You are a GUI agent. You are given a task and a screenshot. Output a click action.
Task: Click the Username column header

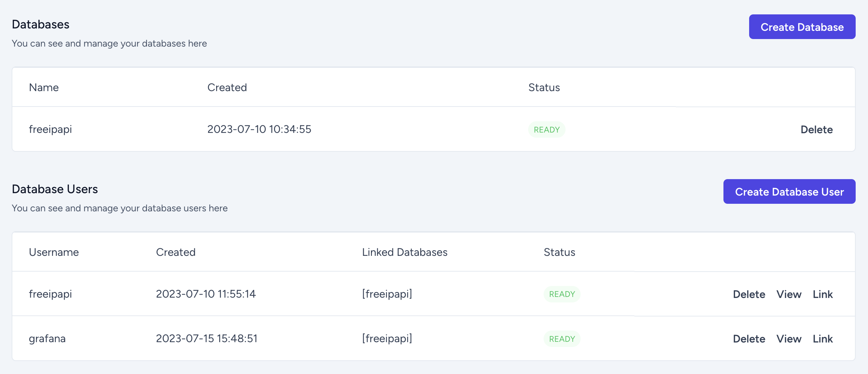point(54,252)
